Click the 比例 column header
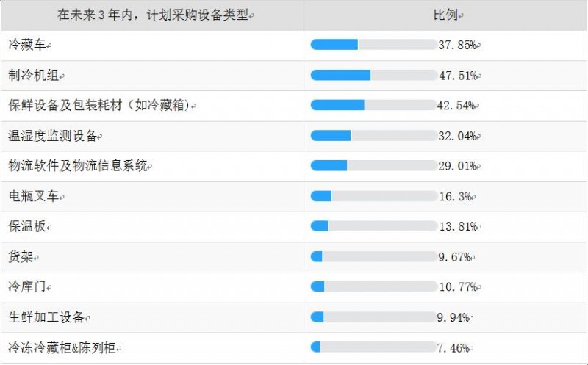This screenshot has height=365, width=588. [x=445, y=15]
